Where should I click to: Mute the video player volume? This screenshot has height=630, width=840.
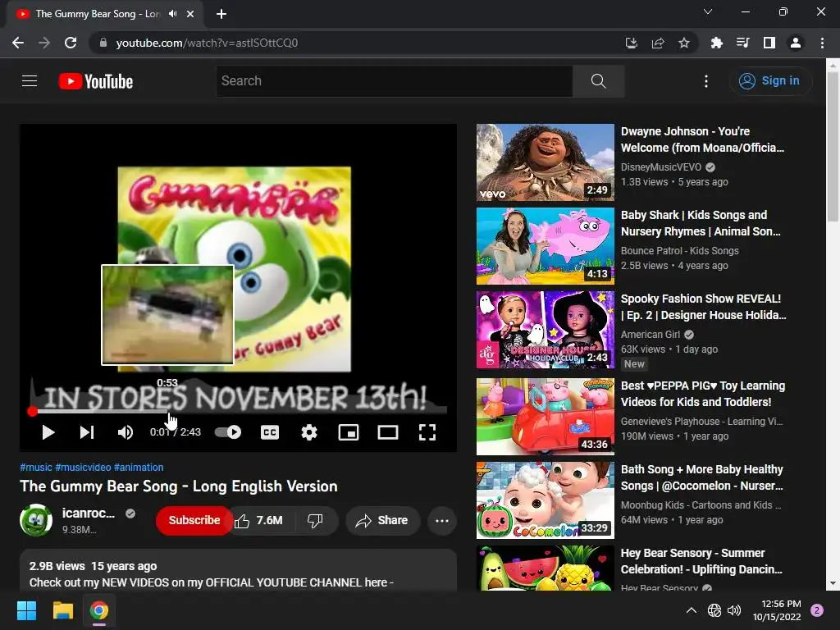[126, 432]
